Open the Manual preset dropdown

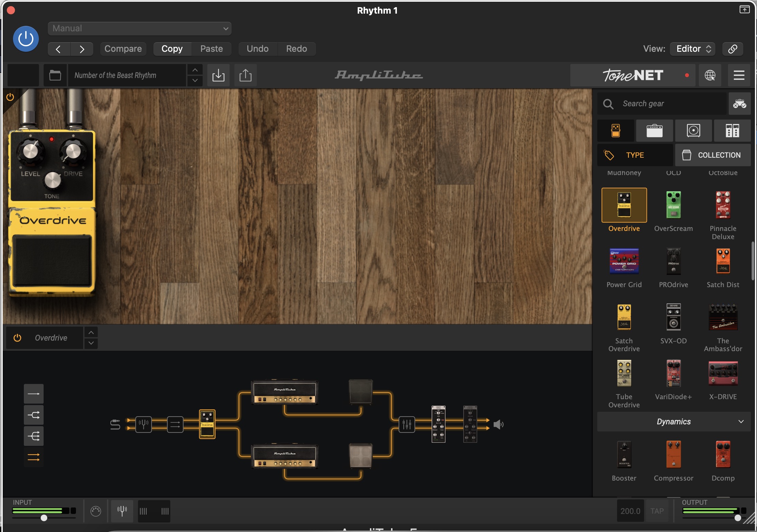point(140,29)
